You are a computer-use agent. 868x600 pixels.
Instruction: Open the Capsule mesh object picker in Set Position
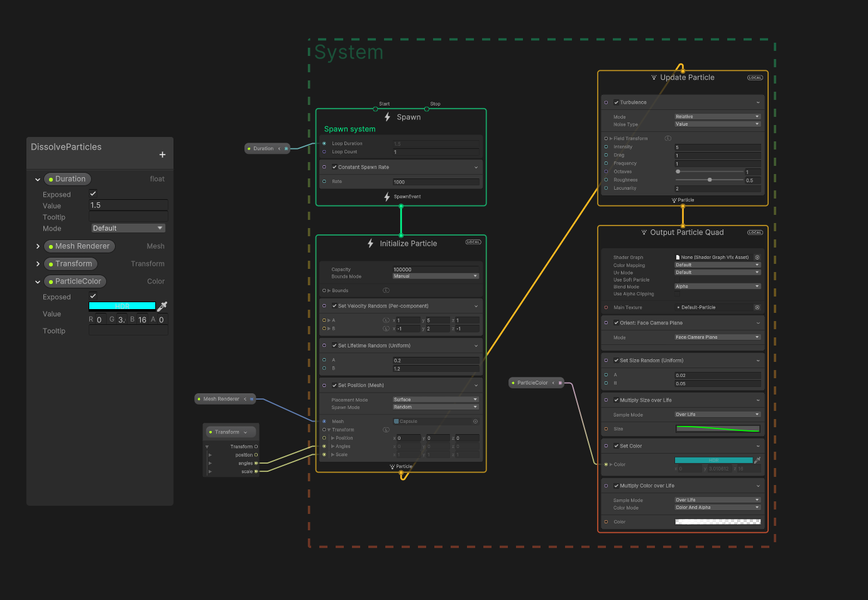coord(476,421)
